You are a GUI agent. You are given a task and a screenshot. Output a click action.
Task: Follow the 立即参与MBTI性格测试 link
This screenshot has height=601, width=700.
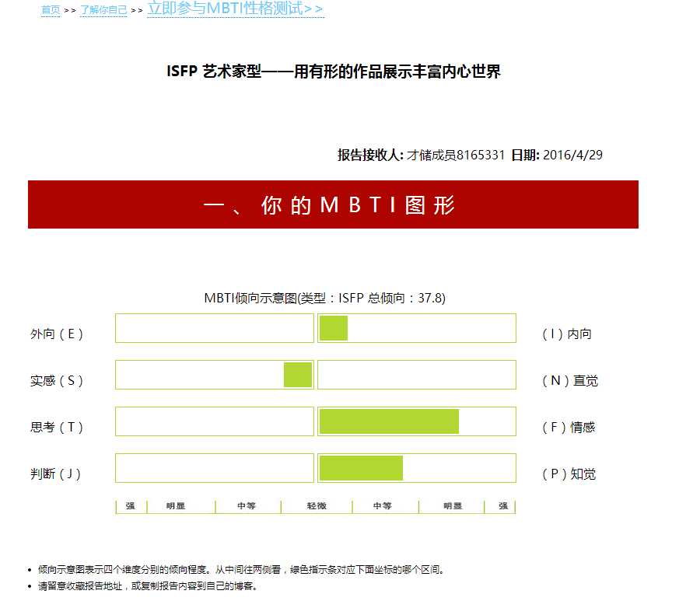click(x=235, y=9)
